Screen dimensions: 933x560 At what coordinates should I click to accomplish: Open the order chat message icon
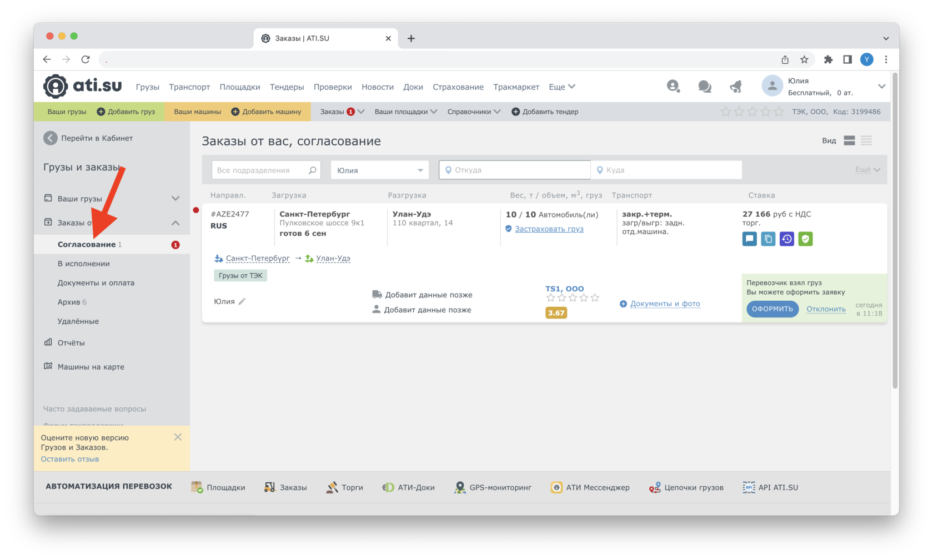click(750, 239)
